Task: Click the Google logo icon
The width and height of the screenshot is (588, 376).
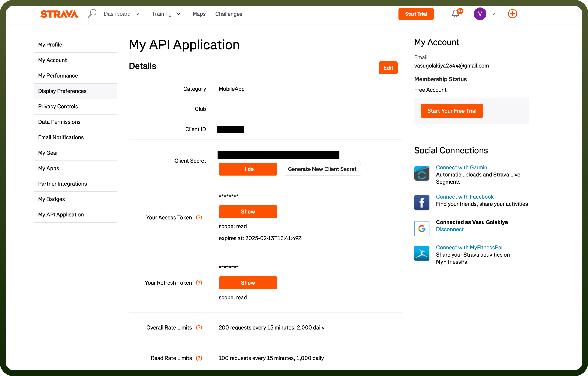Action: 422,228
